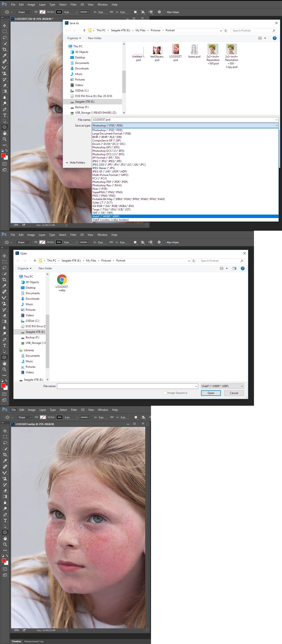Screen dimensions: 282x644
Task: Open the File name history dropdown in Save As
Action: [276, 120]
